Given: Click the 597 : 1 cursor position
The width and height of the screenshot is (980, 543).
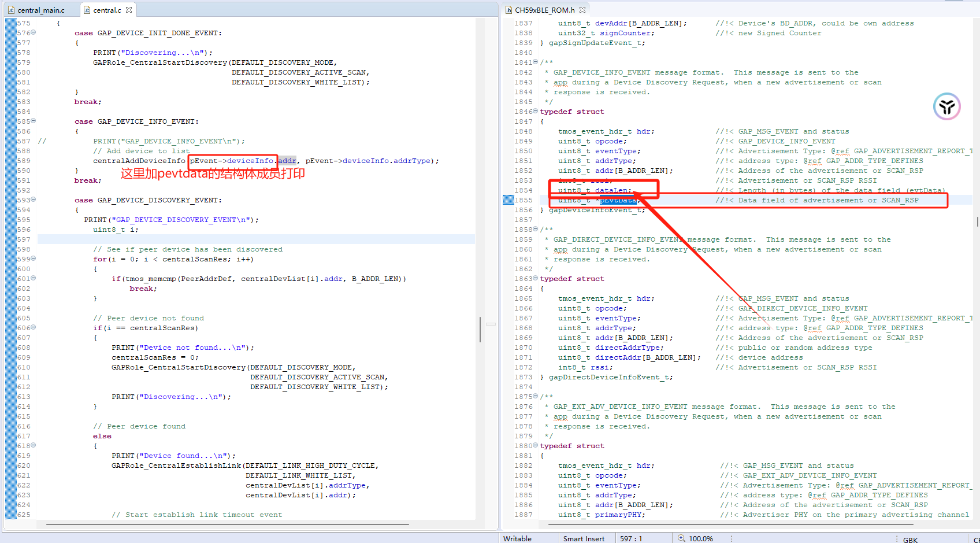Looking at the screenshot, I should pyautogui.click(x=631, y=538).
